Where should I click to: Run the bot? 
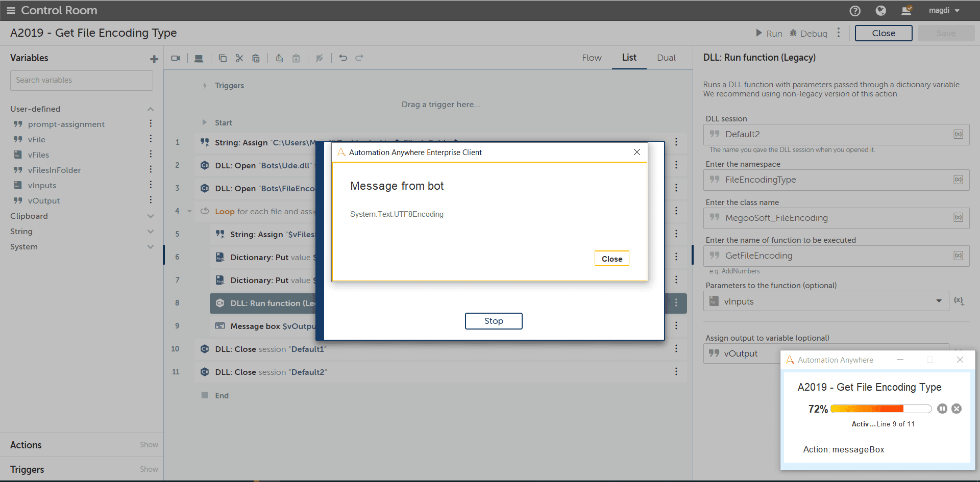click(x=769, y=34)
